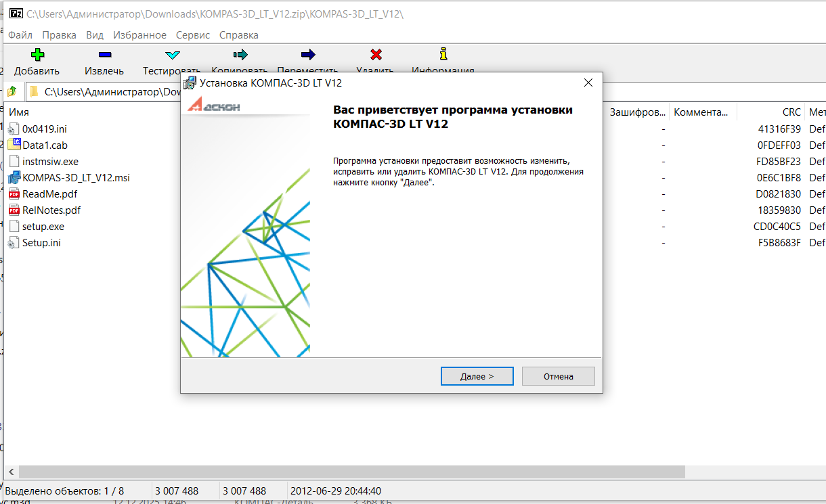The height and width of the screenshot is (504, 826).
Task: Click the Add (Добавить) toolbar icon
Action: [x=37, y=55]
